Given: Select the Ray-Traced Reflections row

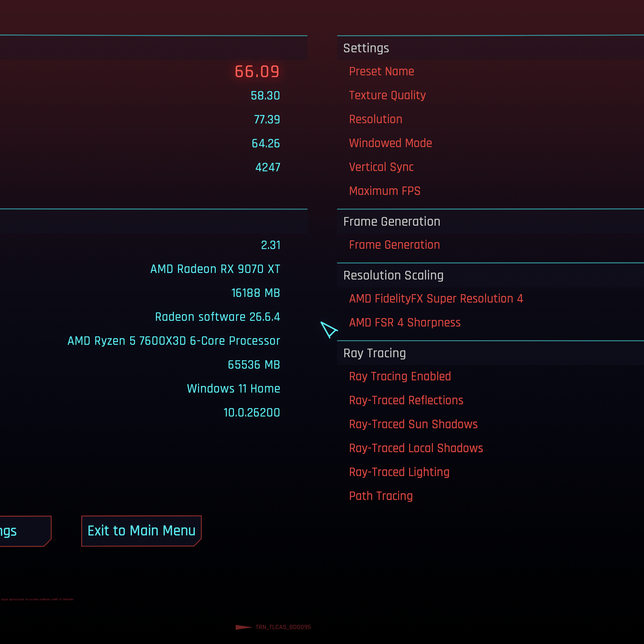Looking at the screenshot, I should (490, 400).
